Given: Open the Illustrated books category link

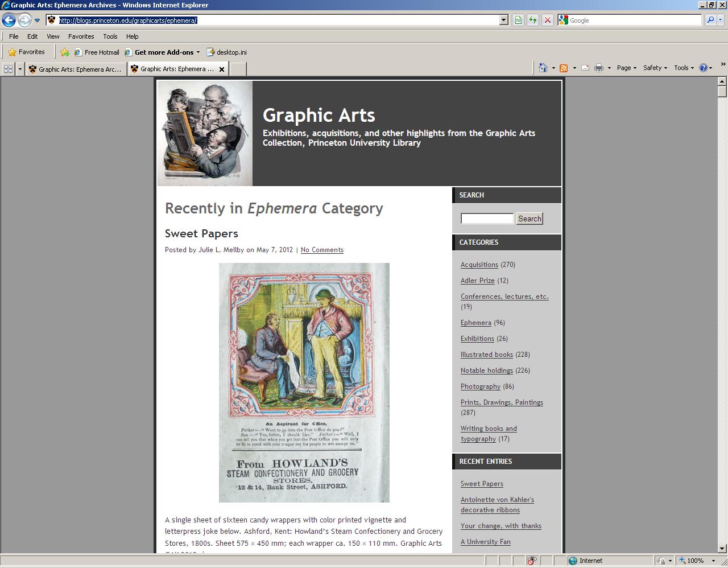Looking at the screenshot, I should click(487, 355).
